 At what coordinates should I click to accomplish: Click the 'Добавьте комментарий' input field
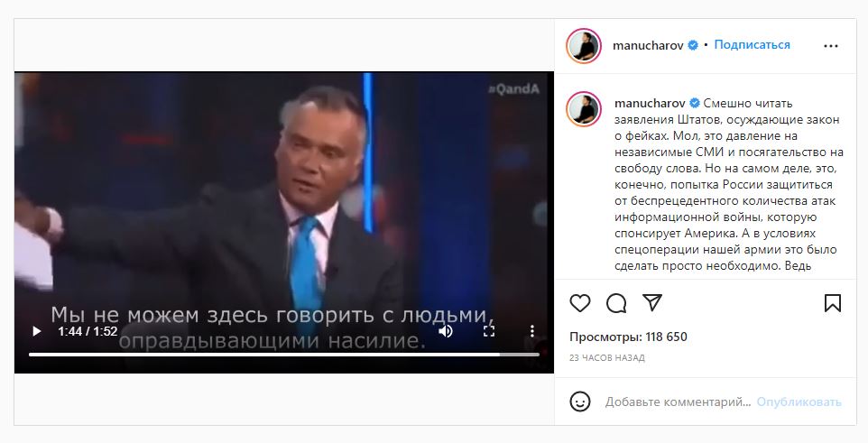[x=678, y=402]
